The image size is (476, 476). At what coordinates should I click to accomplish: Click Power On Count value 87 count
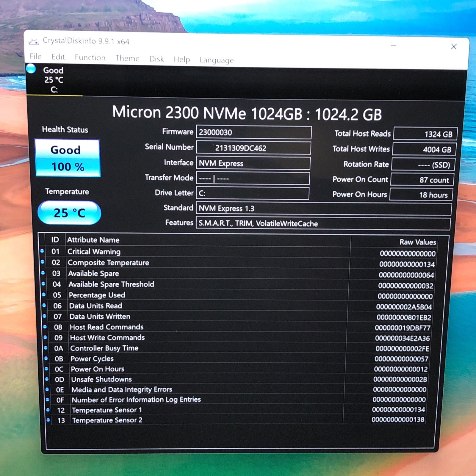point(422,180)
